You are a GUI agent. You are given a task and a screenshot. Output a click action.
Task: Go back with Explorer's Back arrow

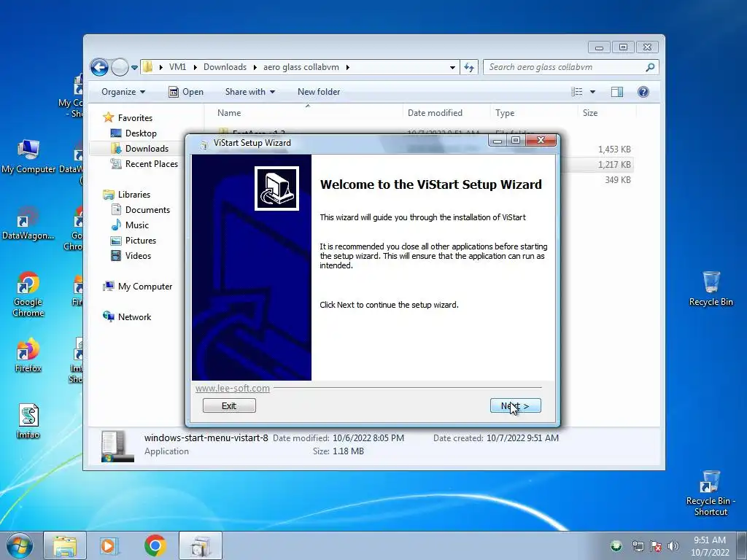pos(99,67)
